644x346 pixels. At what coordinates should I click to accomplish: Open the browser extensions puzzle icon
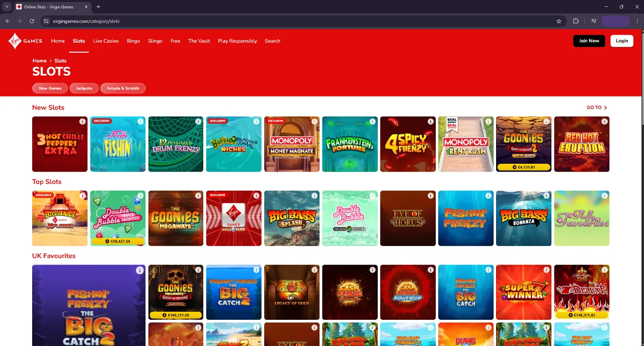click(x=576, y=21)
